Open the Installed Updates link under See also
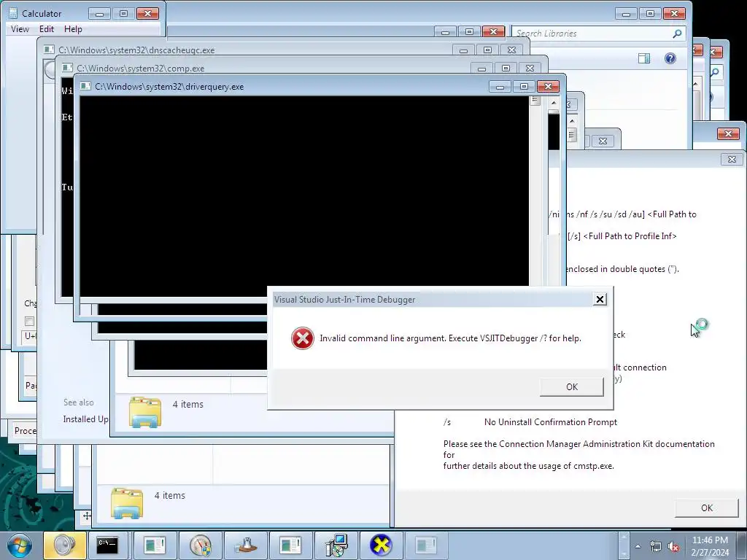Viewport: 747px width, 560px height. (x=86, y=419)
